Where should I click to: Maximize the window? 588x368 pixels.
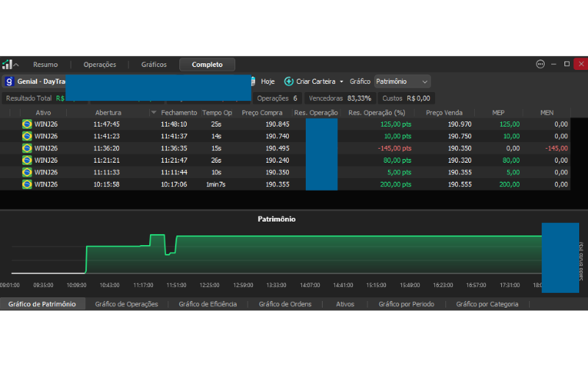point(567,65)
